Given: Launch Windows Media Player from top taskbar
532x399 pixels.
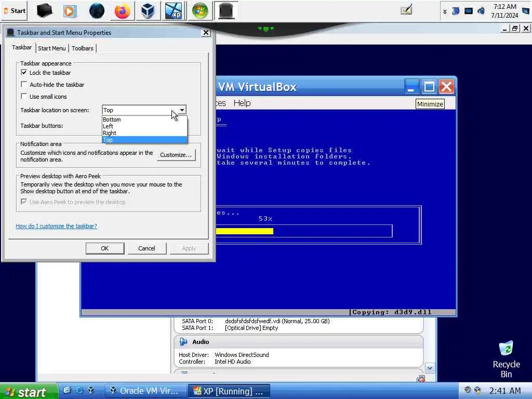Looking at the screenshot, I should click(x=70, y=11).
